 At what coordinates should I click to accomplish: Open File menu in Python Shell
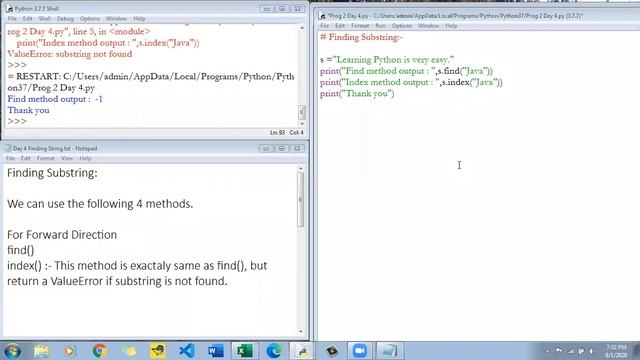(x=12, y=19)
